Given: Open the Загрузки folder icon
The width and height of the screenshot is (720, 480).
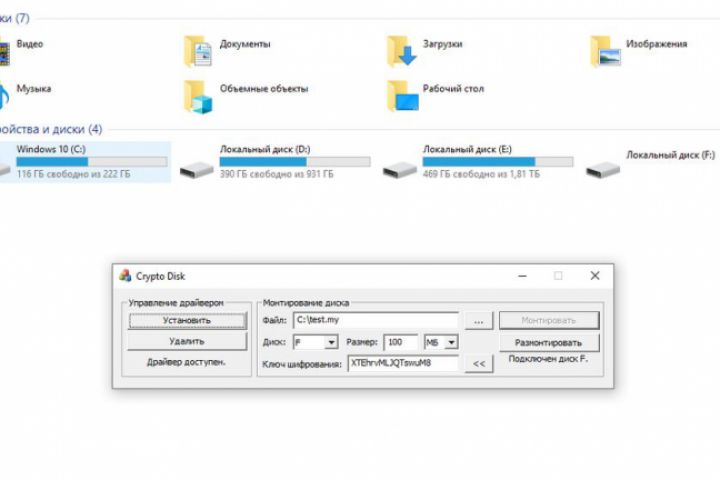Looking at the screenshot, I should (x=401, y=52).
